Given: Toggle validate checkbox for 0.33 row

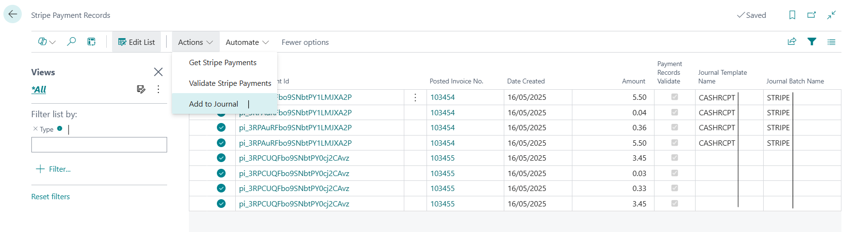Looking at the screenshot, I should (675, 188).
